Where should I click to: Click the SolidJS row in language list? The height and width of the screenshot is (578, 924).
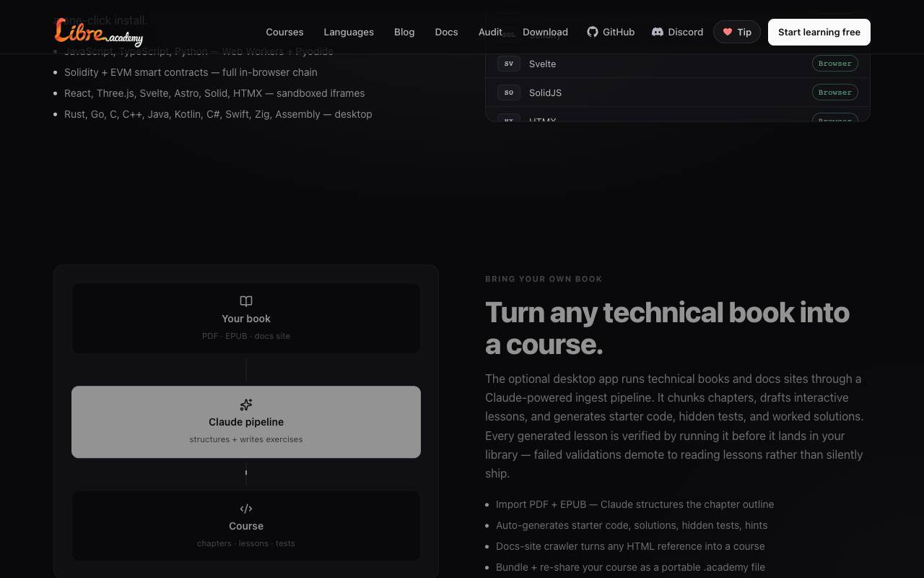tap(678, 92)
